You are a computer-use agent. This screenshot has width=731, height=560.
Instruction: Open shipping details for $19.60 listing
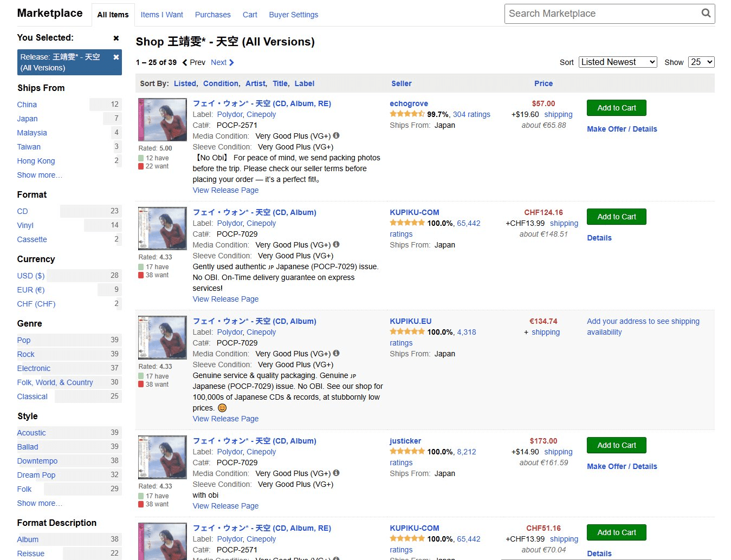click(558, 114)
